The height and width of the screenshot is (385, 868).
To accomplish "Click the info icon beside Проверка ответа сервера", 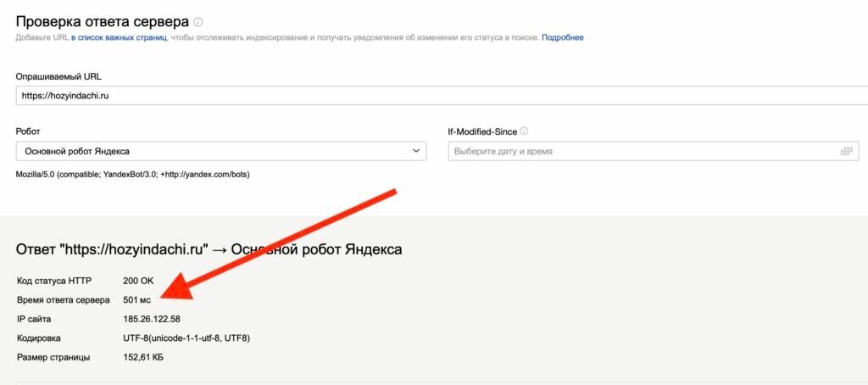I will [198, 22].
